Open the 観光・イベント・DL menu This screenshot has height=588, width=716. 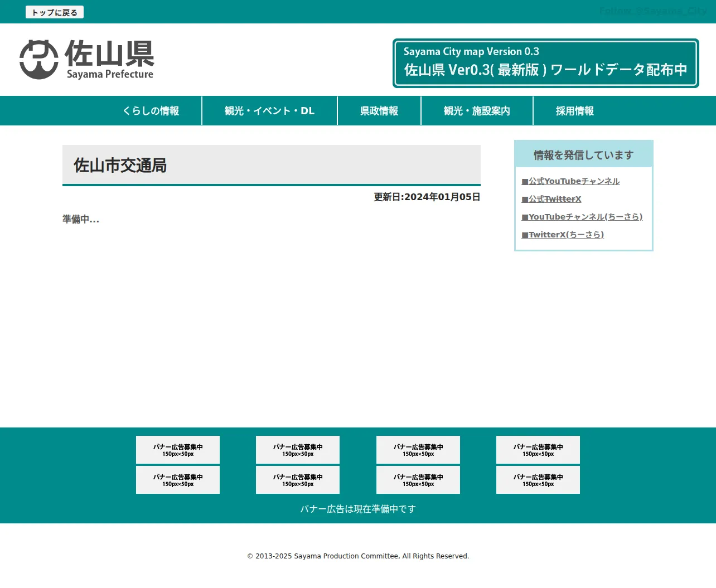click(x=270, y=111)
